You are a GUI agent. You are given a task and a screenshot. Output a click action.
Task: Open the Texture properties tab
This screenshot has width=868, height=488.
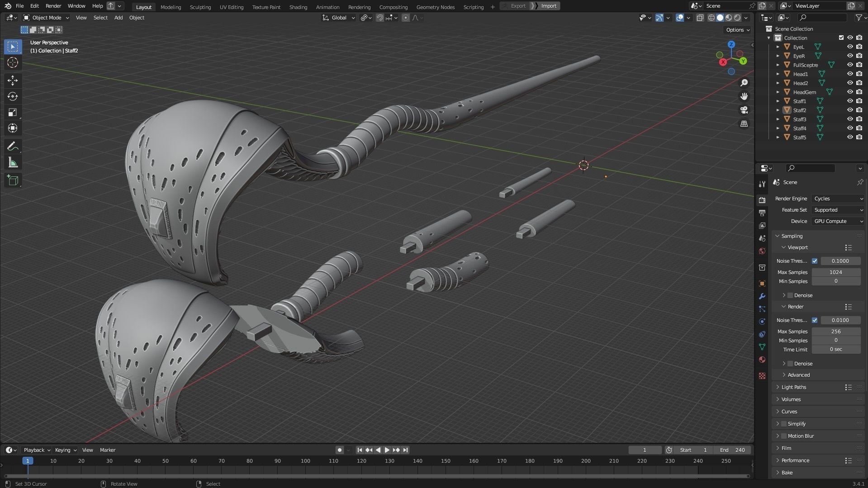[762, 376]
